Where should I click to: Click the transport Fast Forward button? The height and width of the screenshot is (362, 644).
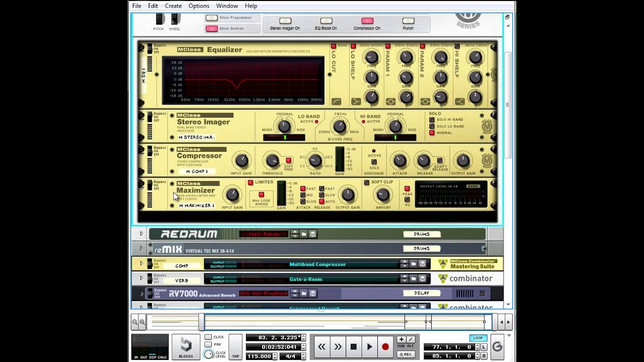coord(338,347)
